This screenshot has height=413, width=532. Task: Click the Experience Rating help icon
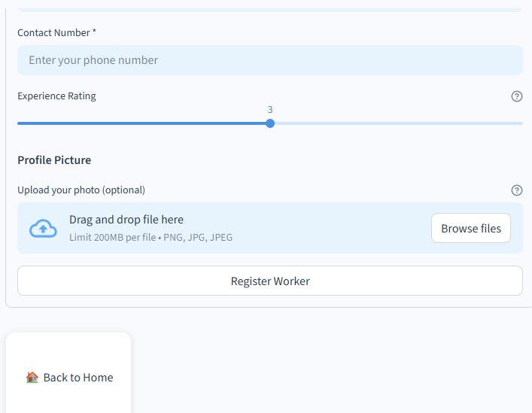pyautogui.click(x=516, y=96)
